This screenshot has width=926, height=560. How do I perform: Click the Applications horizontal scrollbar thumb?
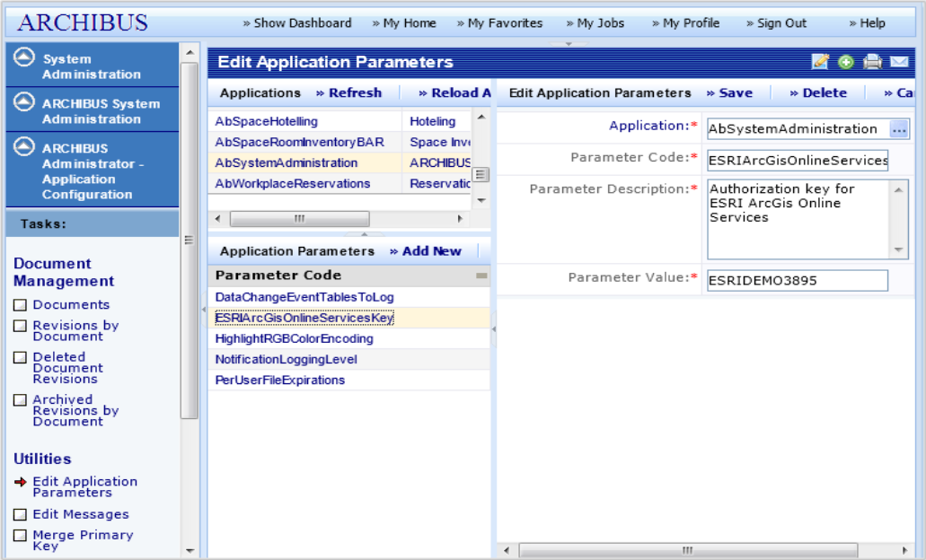(x=299, y=219)
